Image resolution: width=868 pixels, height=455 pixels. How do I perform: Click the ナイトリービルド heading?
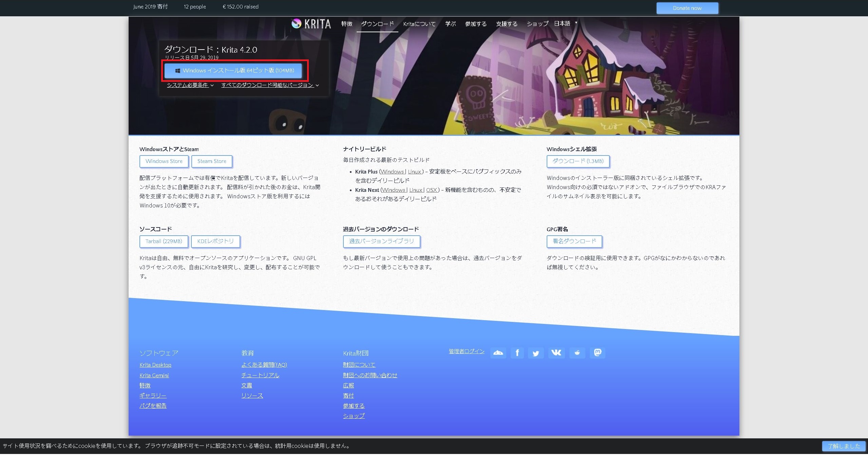[365, 149]
